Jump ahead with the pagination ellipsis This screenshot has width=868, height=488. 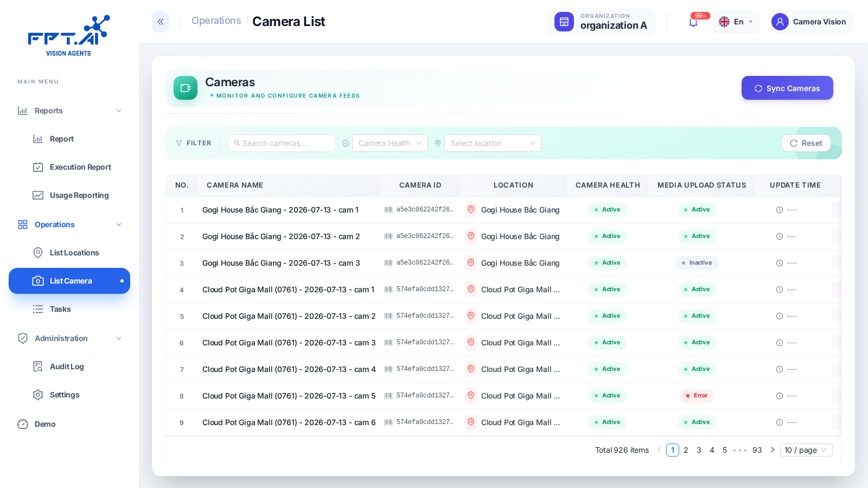click(x=740, y=450)
